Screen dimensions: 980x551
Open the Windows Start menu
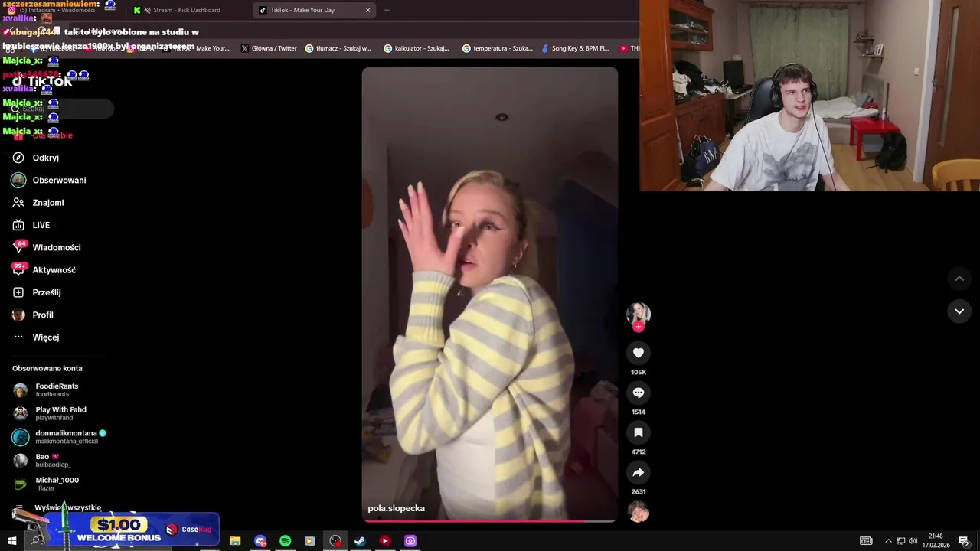tap(11, 541)
